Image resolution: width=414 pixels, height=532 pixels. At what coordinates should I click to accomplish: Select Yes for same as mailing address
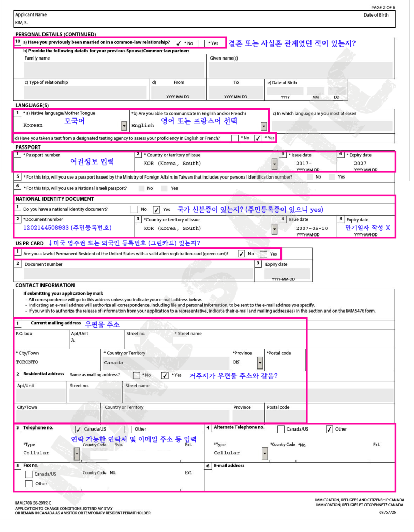pyautogui.click(x=165, y=375)
